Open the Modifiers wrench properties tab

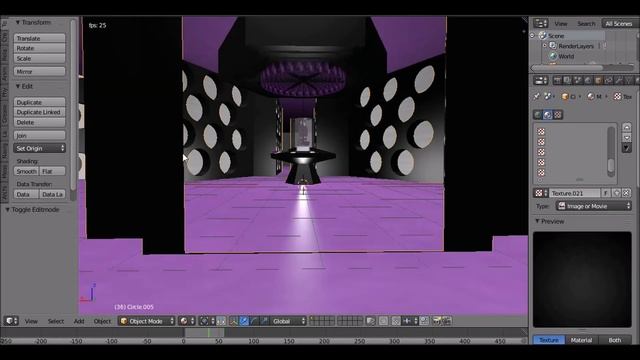(x=619, y=80)
